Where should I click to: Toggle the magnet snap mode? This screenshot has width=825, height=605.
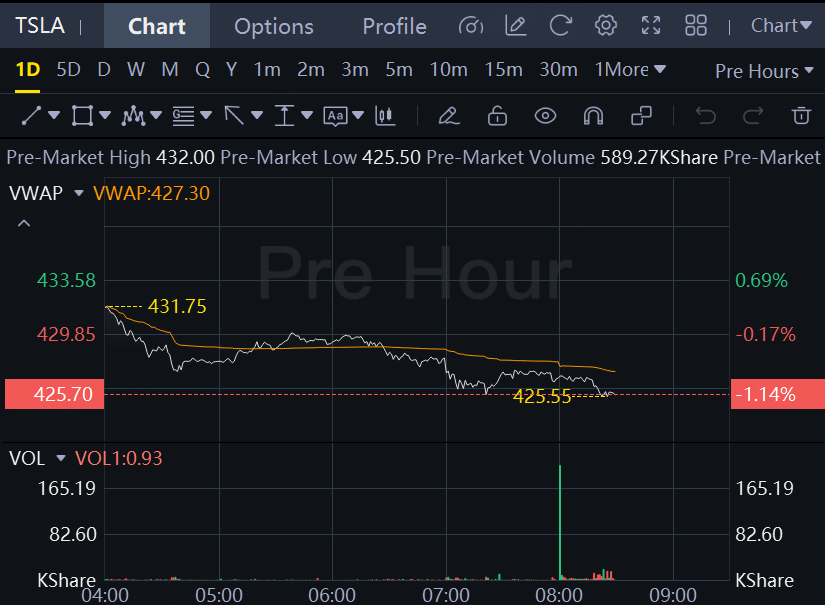593,116
